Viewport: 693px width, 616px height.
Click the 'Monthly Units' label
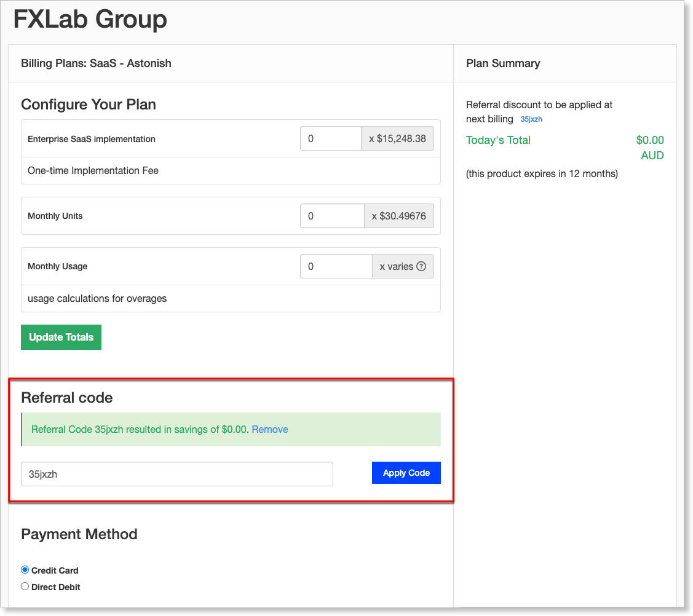[55, 216]
